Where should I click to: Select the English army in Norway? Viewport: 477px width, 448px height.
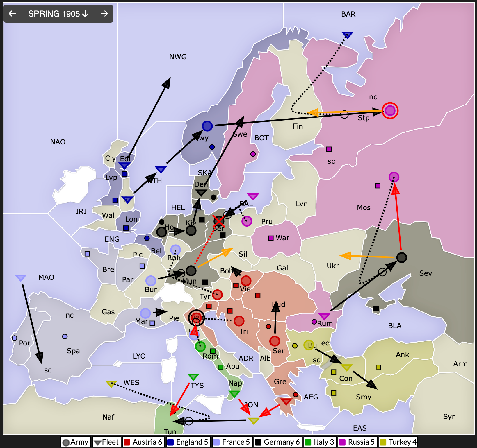(207, 126)
